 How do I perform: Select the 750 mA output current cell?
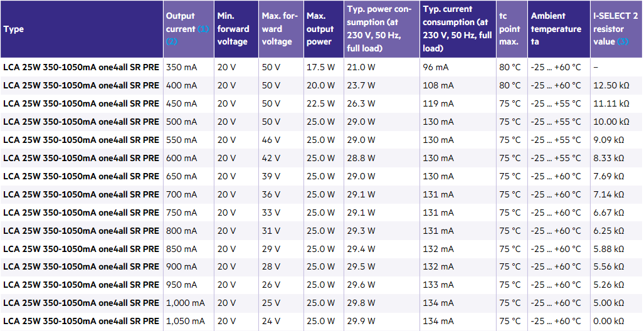(189, 213)
